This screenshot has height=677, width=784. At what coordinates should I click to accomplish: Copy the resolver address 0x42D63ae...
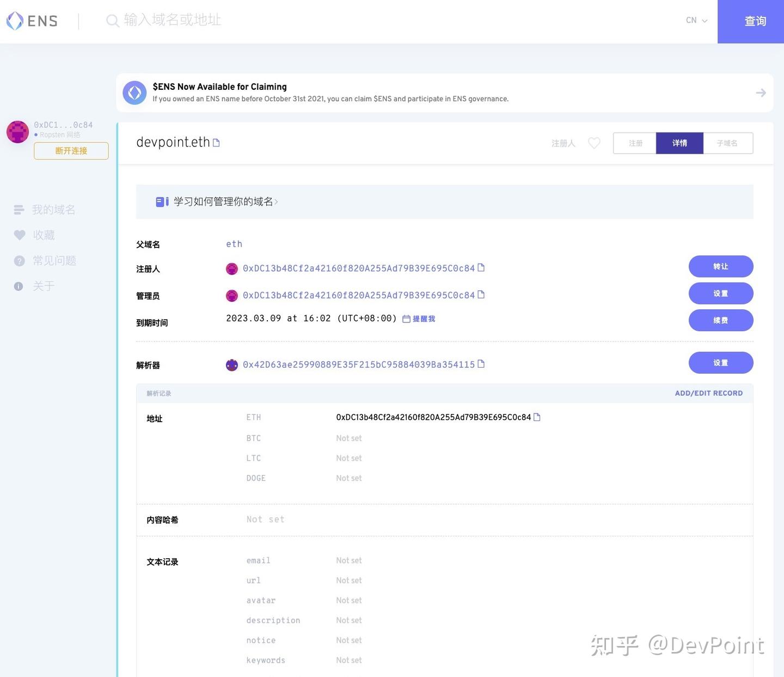click(481, 364)
